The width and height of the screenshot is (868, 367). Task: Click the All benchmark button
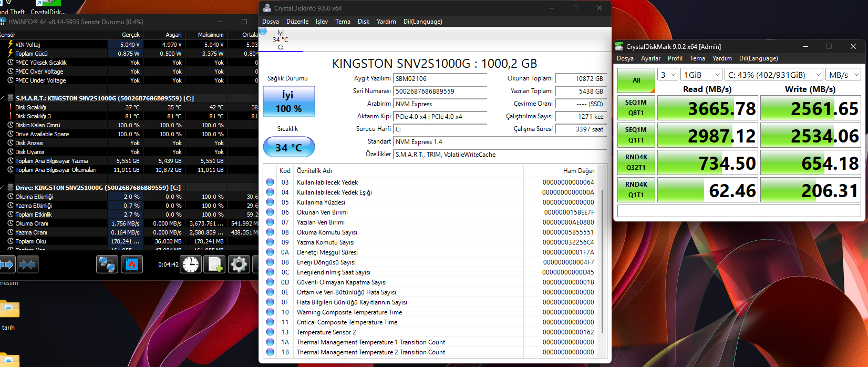(x=636, y=80)
